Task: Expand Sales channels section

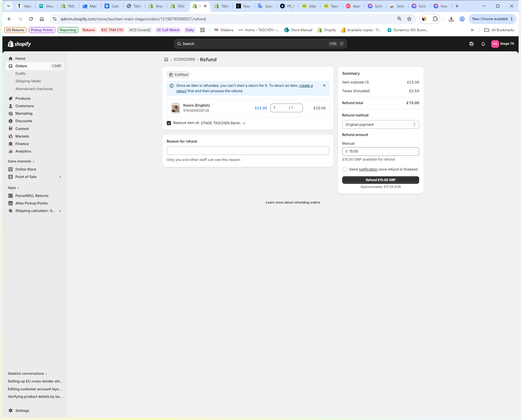Action: tap(21, 162)
